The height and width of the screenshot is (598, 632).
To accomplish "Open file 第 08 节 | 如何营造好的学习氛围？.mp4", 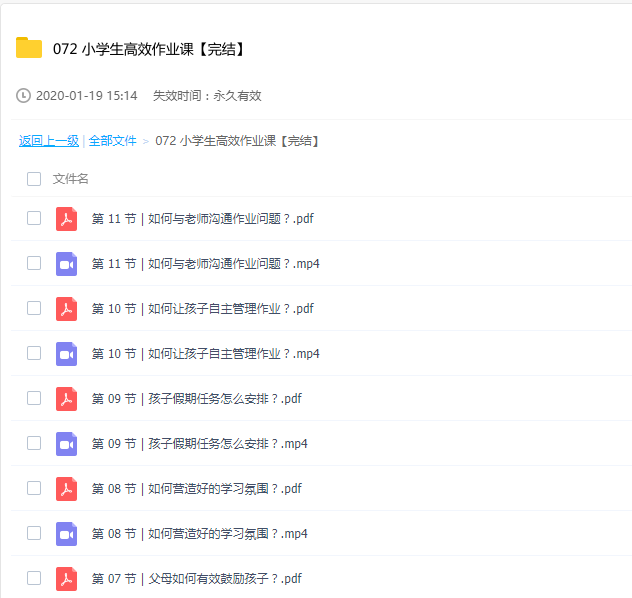I will pos(200,534).
